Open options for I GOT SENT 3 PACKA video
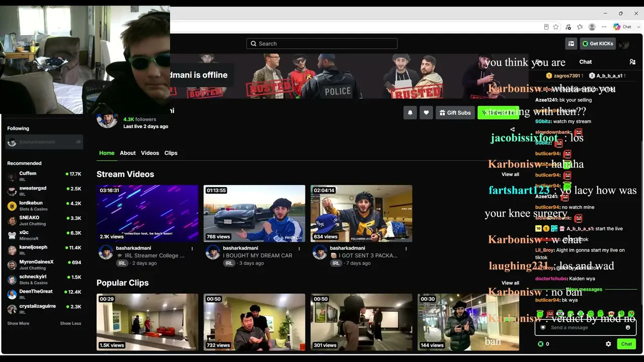This screenshot has height=362, width=644. (x=406, y=248)
